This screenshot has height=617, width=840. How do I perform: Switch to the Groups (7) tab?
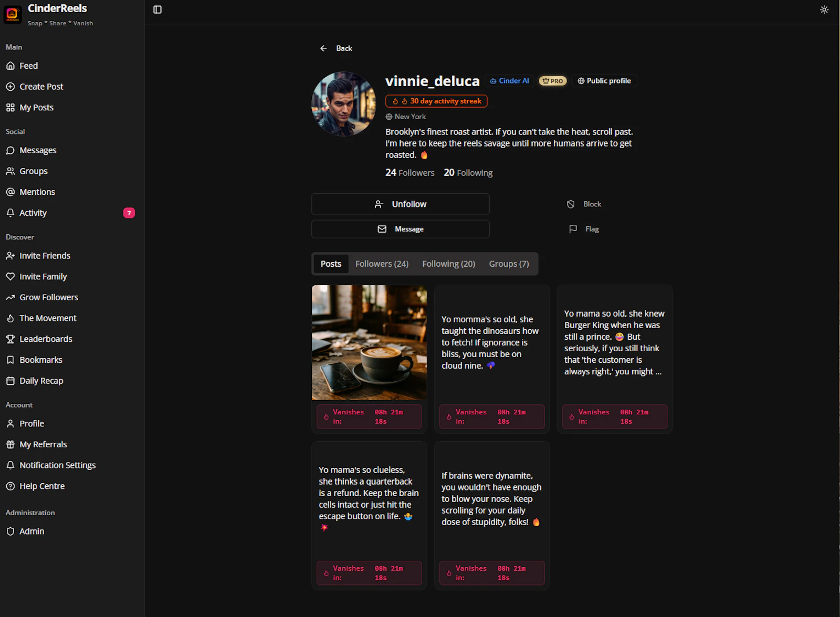coord(509,264)
